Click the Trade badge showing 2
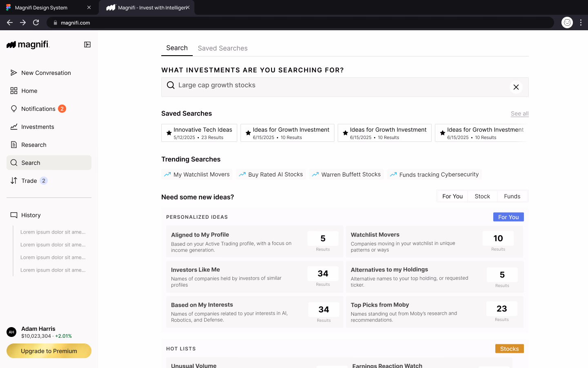Image resolution: width=588 pixels, height=368 pixels. click(x=44, y=181)
